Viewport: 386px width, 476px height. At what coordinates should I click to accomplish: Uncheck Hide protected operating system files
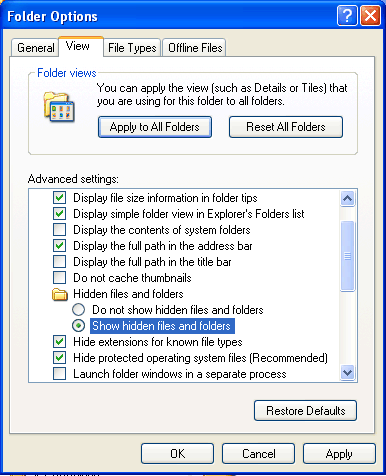click(59, 358)
